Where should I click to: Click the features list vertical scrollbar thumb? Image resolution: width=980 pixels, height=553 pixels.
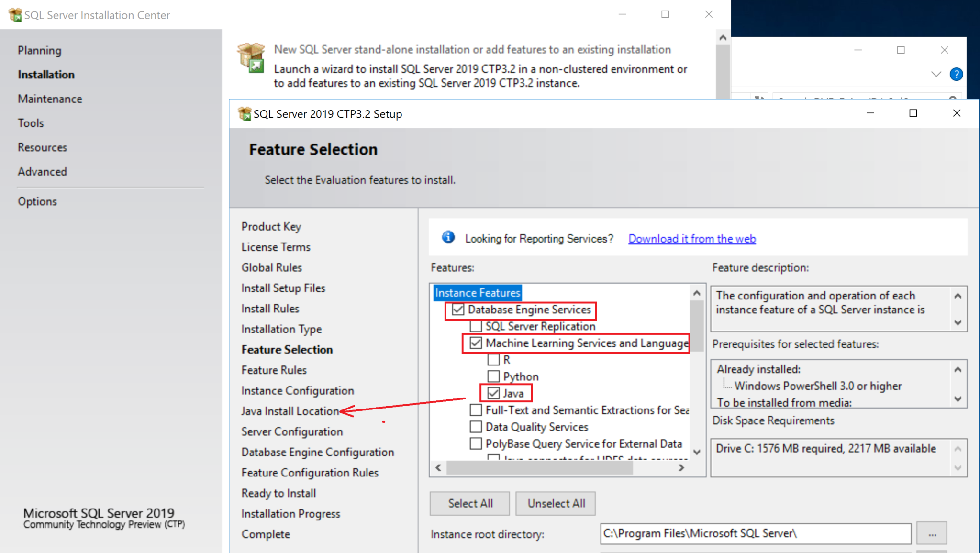[697, 326]
